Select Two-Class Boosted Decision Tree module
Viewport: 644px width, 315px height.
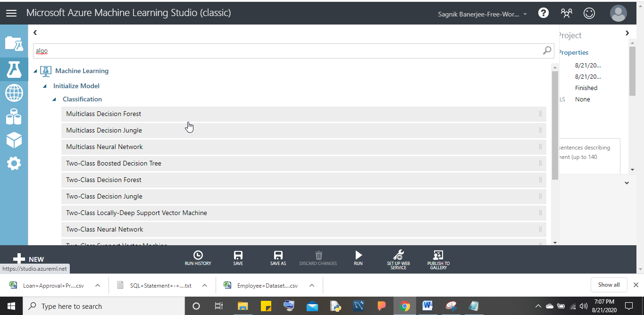point(304,163)
